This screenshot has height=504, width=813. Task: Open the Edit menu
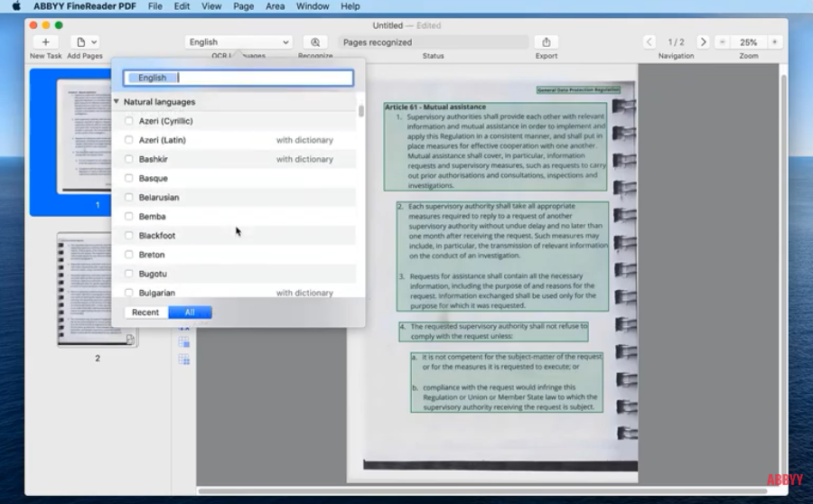(x=182, y=6)
